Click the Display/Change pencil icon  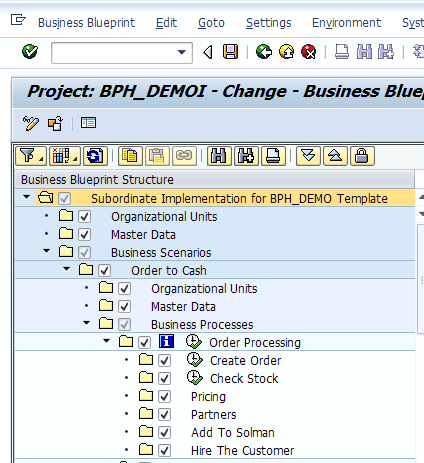point(31,123)
